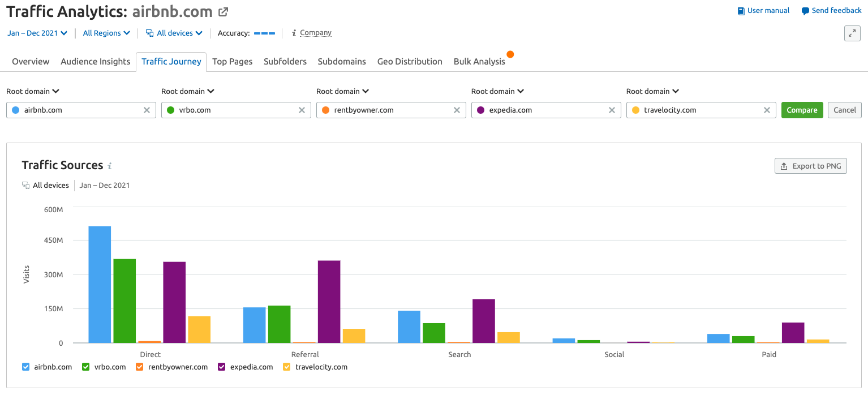Click travelocity.com yellow Direct bar
This screenshot has width=868, height=395.
point(199,329)
